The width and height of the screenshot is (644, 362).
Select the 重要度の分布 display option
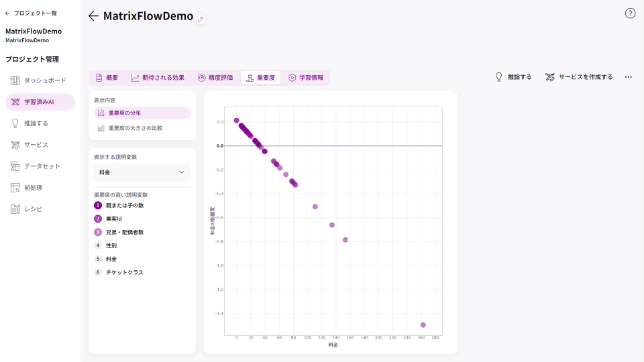pos(142,113)
